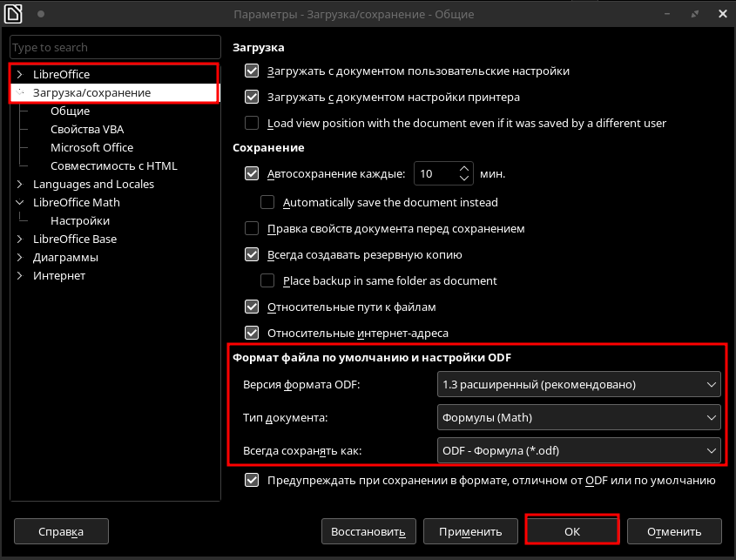Expand the Диаграммы tree node
Viewport: 736px width, 560px height.
[x=19, y=258]
